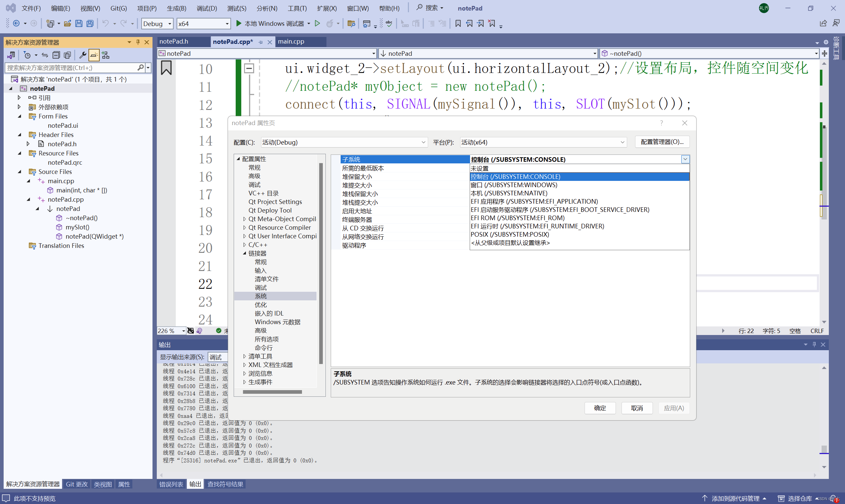Collapse code outlining block at line 10
This screenshot has width=845, height=504.
tap(249, 68)
